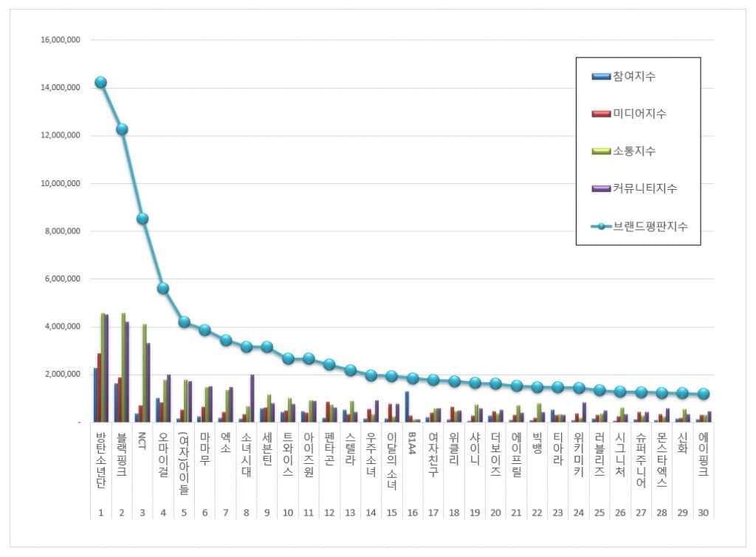Click the 16,000,000 y-axis label
The height and width of the screenshot is (557, 756).
click(61, 40)
